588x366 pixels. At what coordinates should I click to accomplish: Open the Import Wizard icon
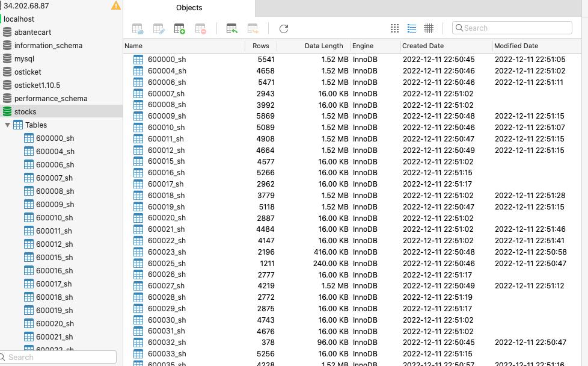click(231, 28)
